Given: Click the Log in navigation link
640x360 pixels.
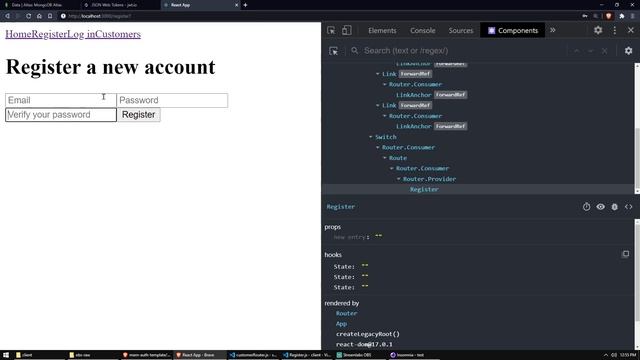Looking at the screenshot, I should click(81, 34).
